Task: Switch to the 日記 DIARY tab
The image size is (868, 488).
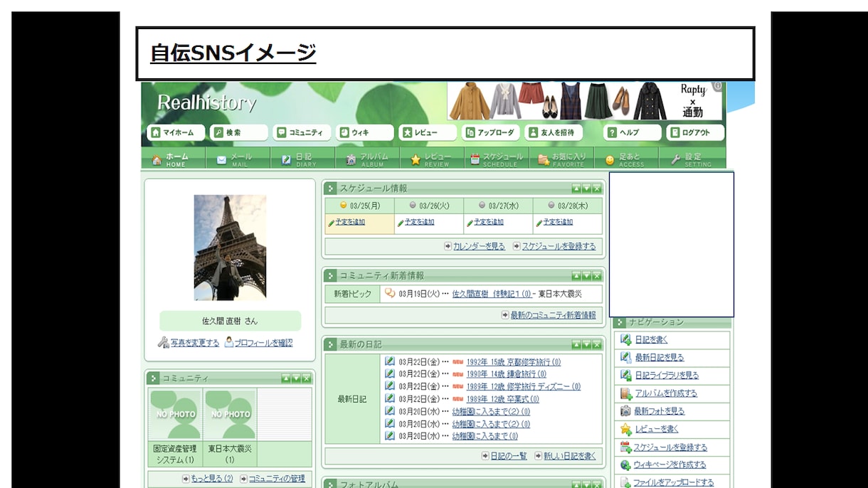Action: (x=302, y=159)
